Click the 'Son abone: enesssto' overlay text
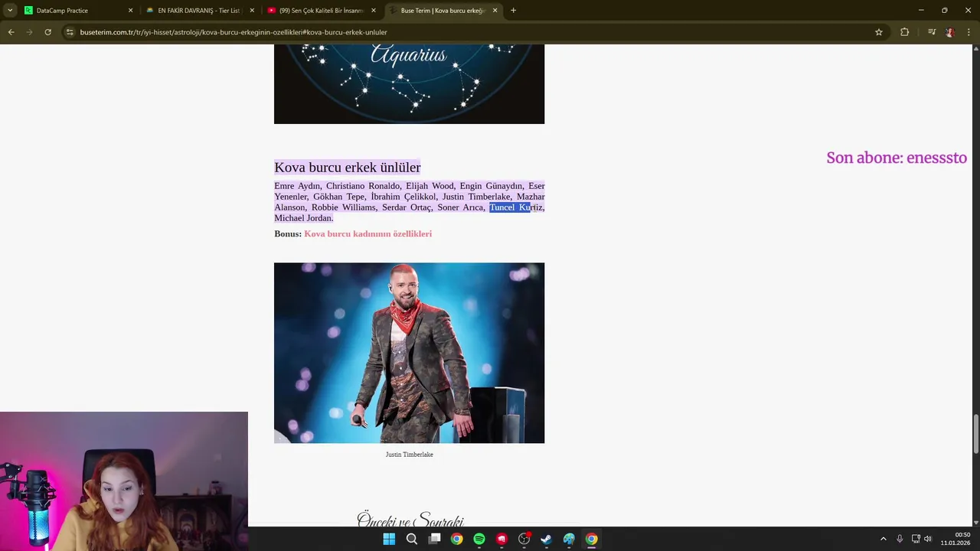This screenshot has width=980, height=551. pos(897,158)
